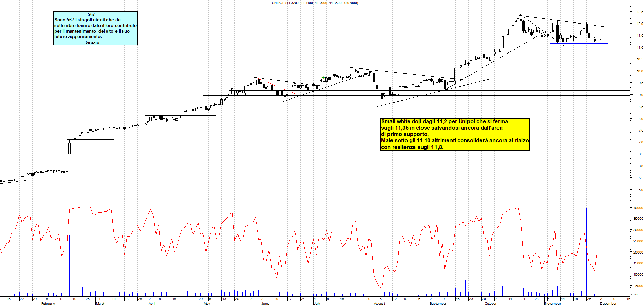Click the August month label on time axis

(x=379, y=303)
